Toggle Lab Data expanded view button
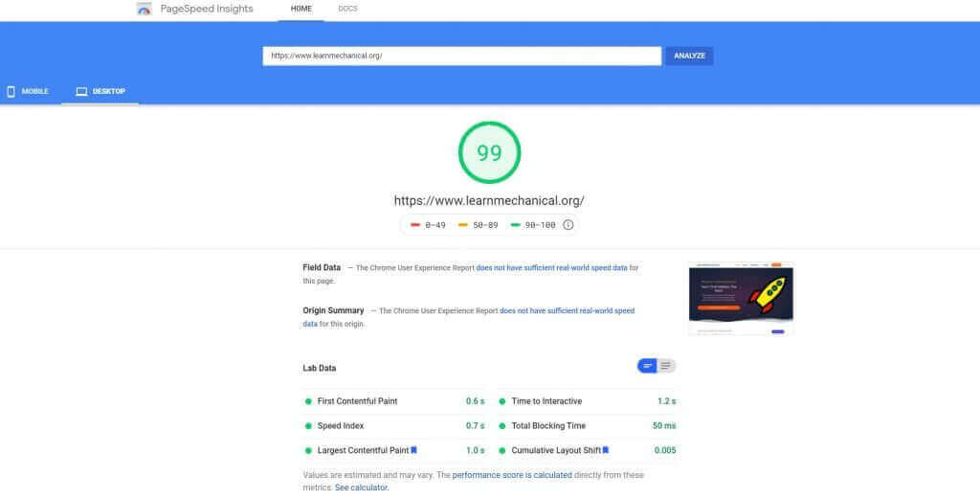Viewport: 980px width, 501px height. coord(666,366)
